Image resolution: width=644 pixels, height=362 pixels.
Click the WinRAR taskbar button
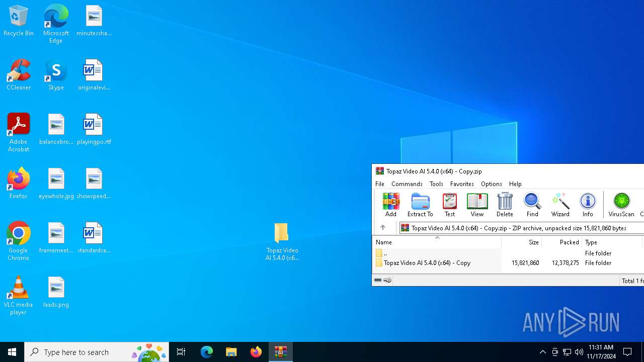(x=281, y=352)
